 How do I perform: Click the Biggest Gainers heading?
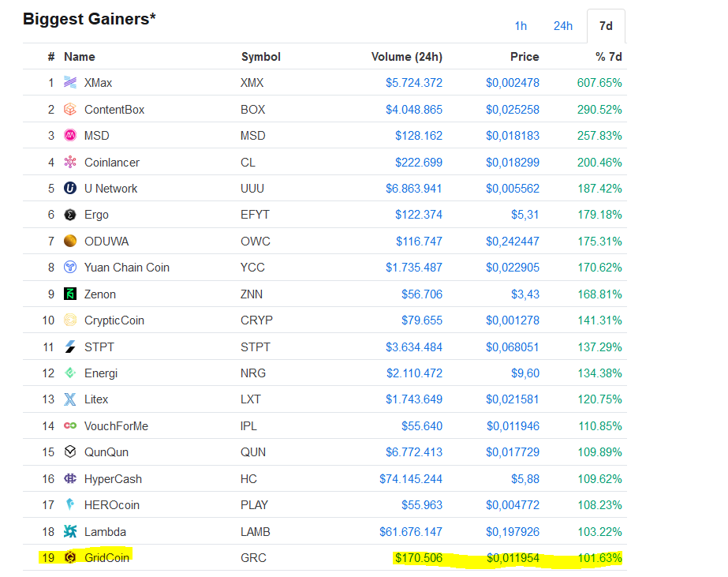coord(89,19)
